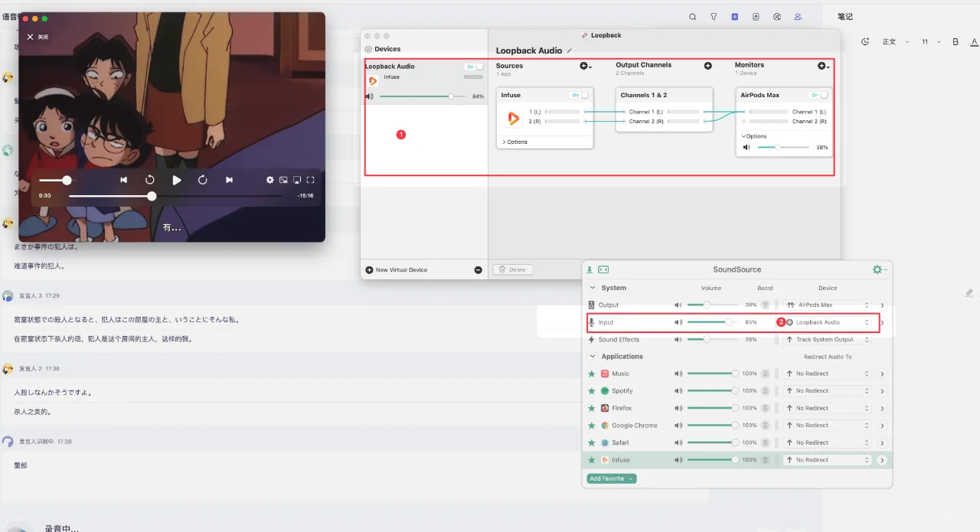Enter fullscreen in the video player
Screen dimensions: 980x532
click(310, 180)
